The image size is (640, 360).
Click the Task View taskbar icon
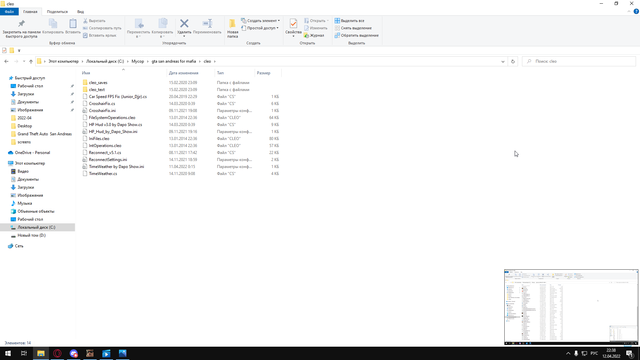(24, 353)
